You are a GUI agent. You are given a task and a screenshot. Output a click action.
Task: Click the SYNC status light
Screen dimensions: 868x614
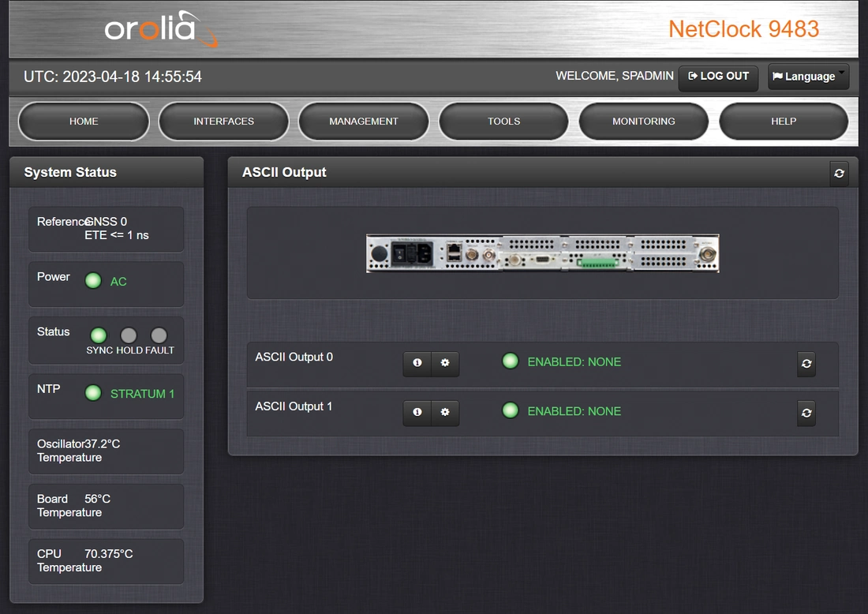[x=99, y=335]
